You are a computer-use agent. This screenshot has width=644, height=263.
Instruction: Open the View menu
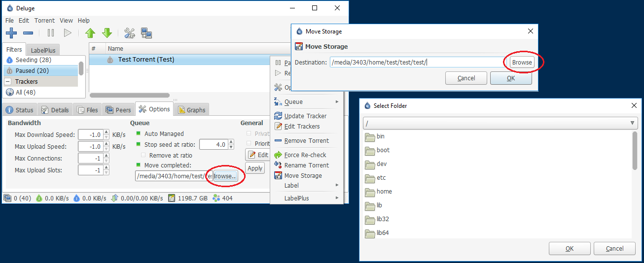[66, 21]
